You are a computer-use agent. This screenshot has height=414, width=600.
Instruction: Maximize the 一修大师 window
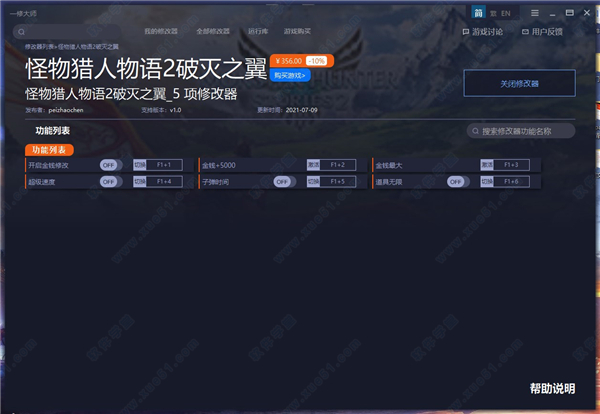click(569, 13)
